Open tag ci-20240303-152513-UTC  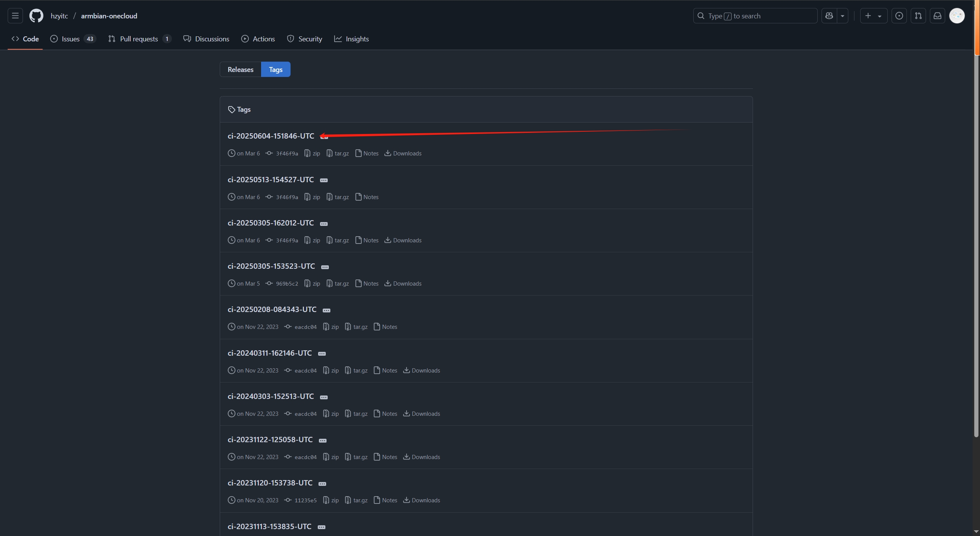tap(271, 396)
